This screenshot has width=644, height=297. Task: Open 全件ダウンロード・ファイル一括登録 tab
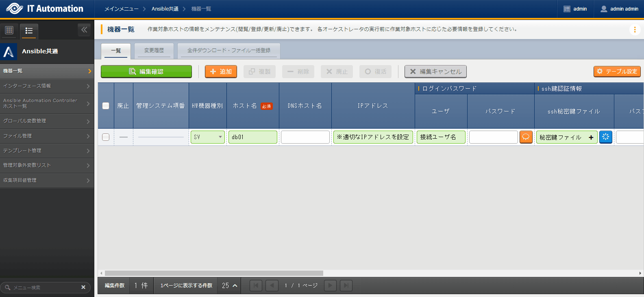coord(228,50)
